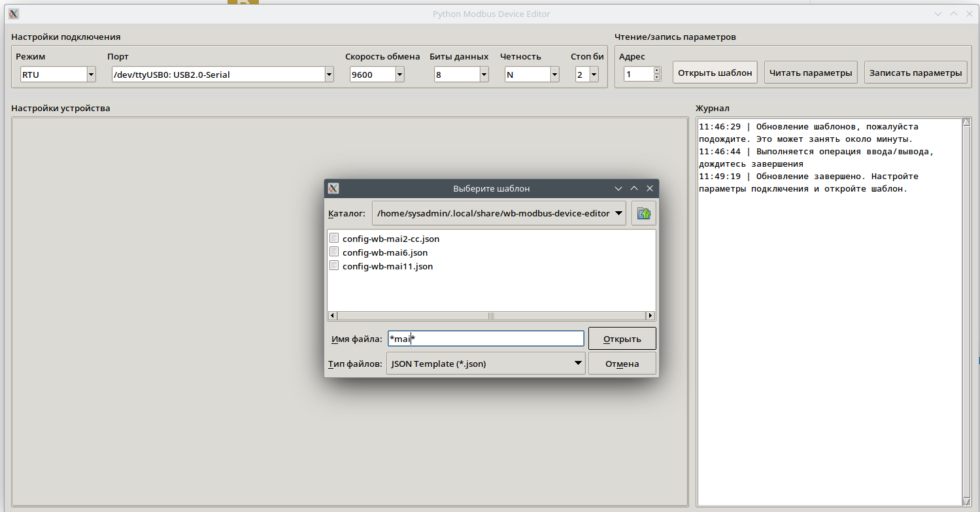
Task: Maximize the Python Modbus Device Editor window
Action: pyautogui.click(x=954, y=14)
